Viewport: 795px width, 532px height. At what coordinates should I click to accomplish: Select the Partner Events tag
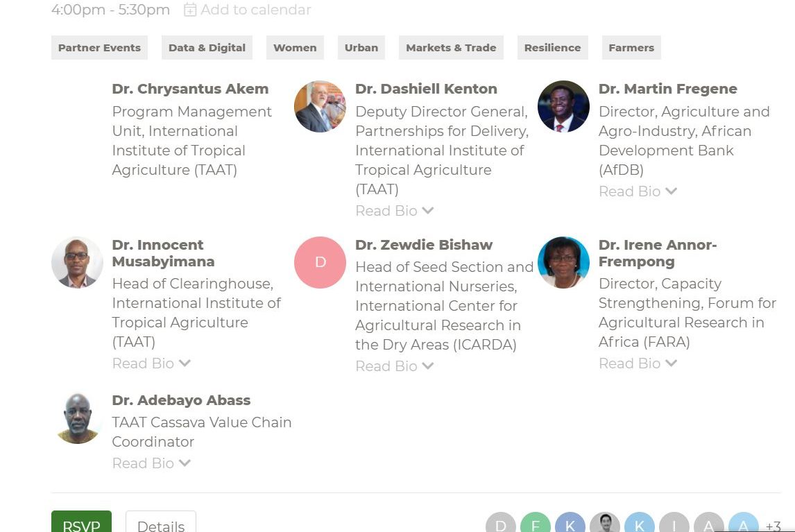tap(99, 48)
